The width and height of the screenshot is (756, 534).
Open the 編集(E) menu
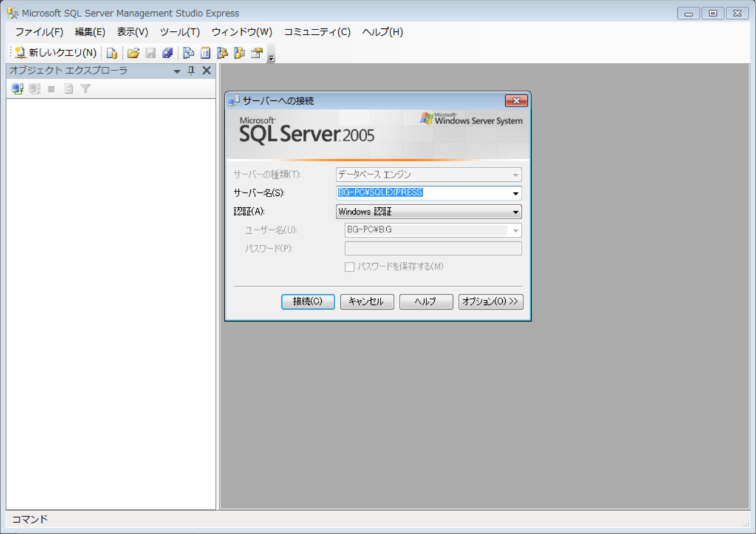[90, 31]
